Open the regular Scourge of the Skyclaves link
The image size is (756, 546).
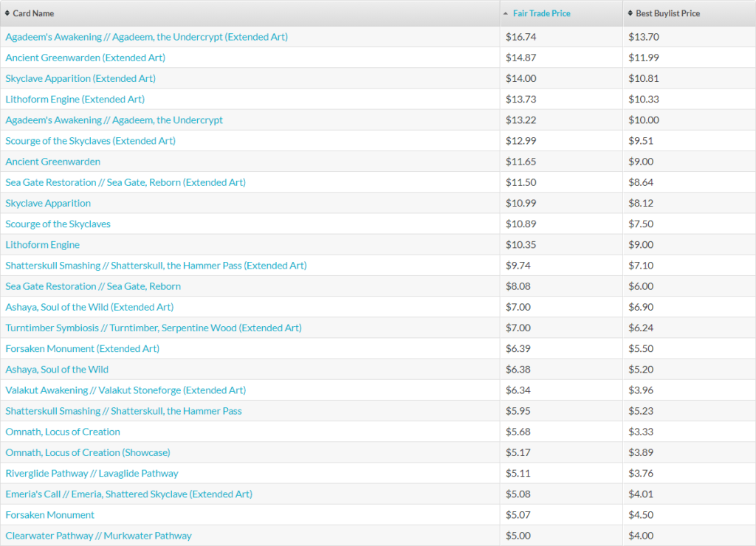click(x=58, y=224)
